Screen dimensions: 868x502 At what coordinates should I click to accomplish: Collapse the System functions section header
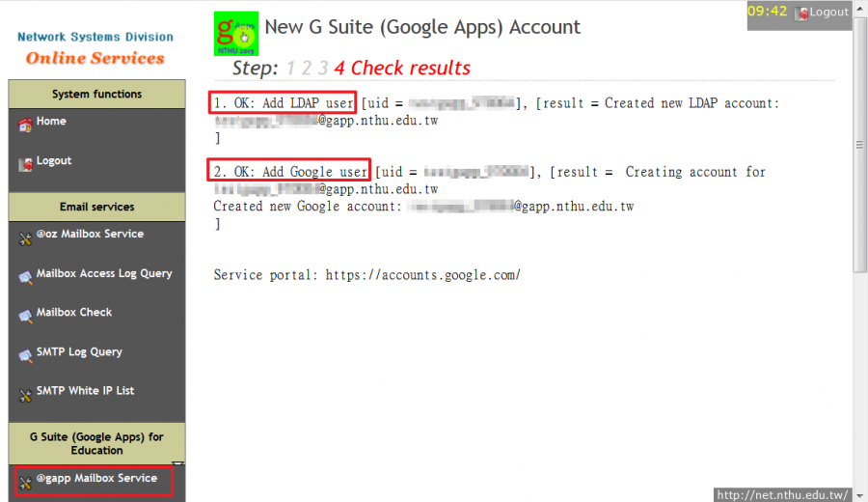(x=96, y=95)
